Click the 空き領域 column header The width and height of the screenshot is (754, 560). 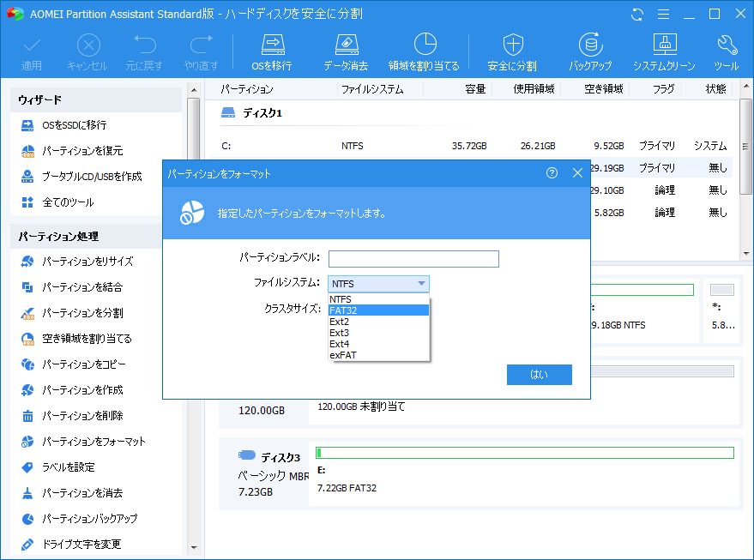(603, 89)
